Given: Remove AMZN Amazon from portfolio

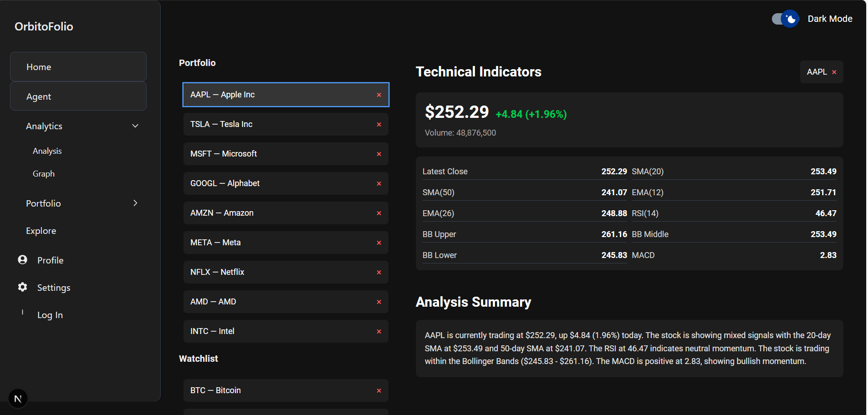Looking at the screenshot, I should click(x=379, y=213).
